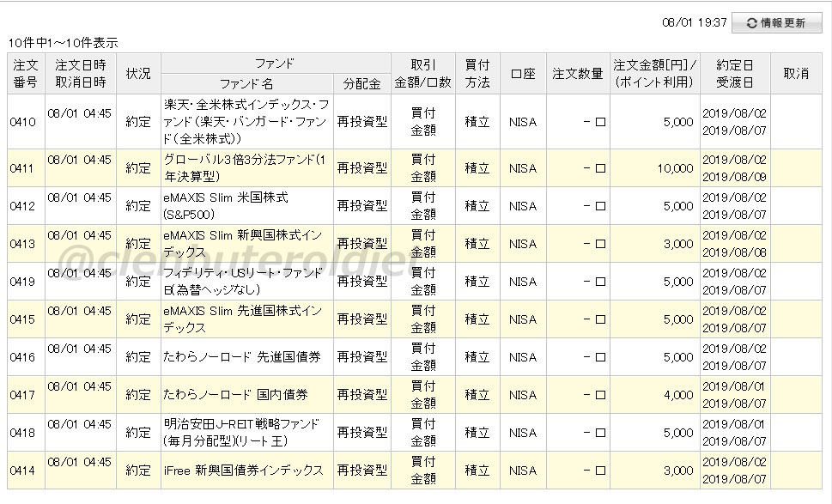Open たわらノーロード 国内債券 fund name
The width and height of the screenshot is (832, 504).
(x=235, y=395)
